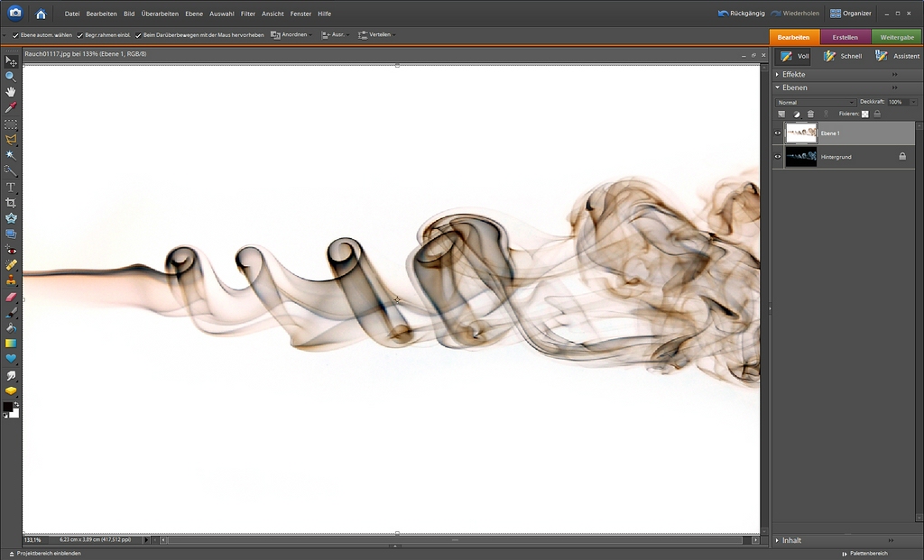Toggle 'Begr.rahmen einbl.' checkbox
Viewport: 924px width, 560px height.
(80, 35)
